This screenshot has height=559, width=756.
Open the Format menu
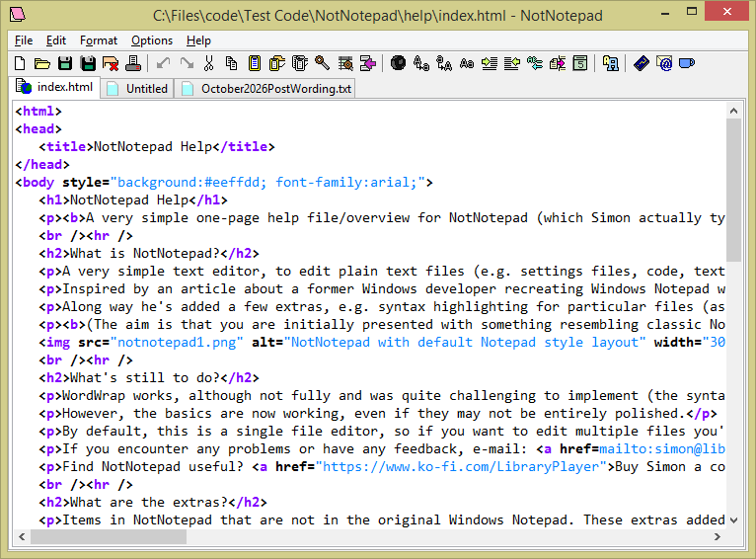point(99,40)
